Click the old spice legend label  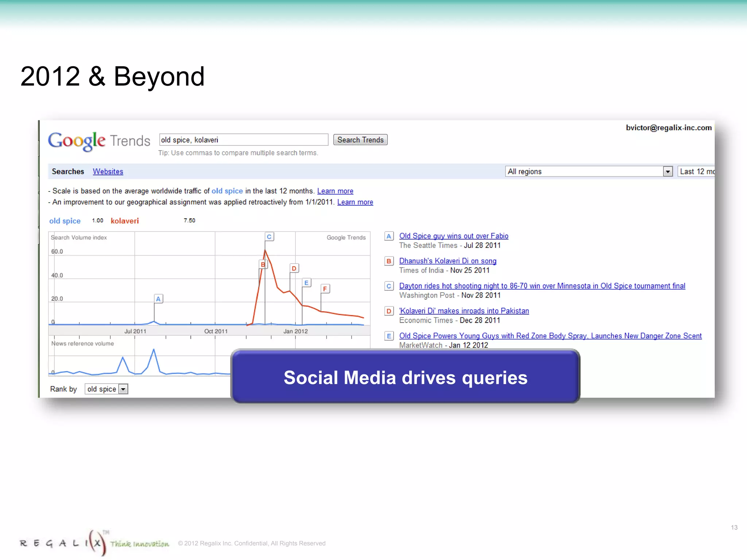pyautogui.click(x=65, y=221)
